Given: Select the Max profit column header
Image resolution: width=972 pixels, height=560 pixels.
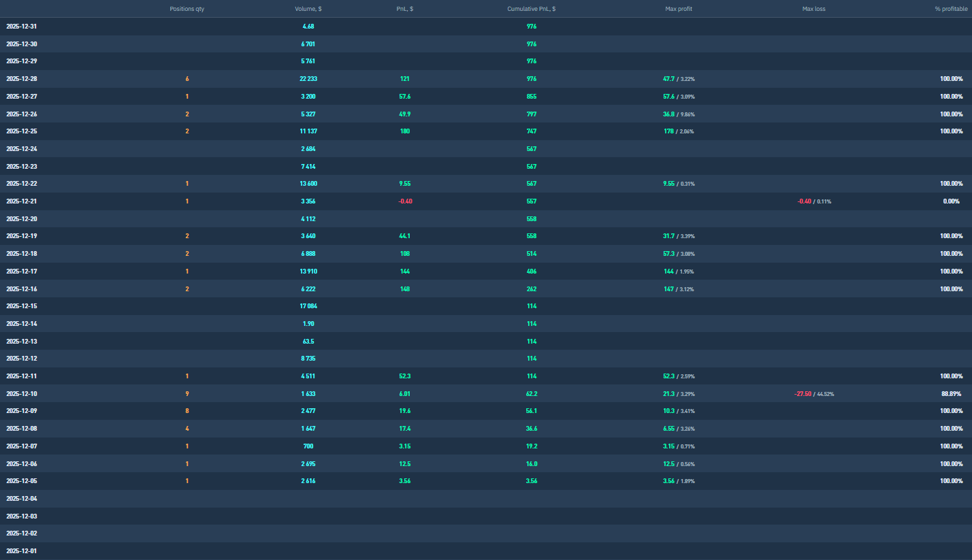Looking at the screenshot, I should coord(679,9).
